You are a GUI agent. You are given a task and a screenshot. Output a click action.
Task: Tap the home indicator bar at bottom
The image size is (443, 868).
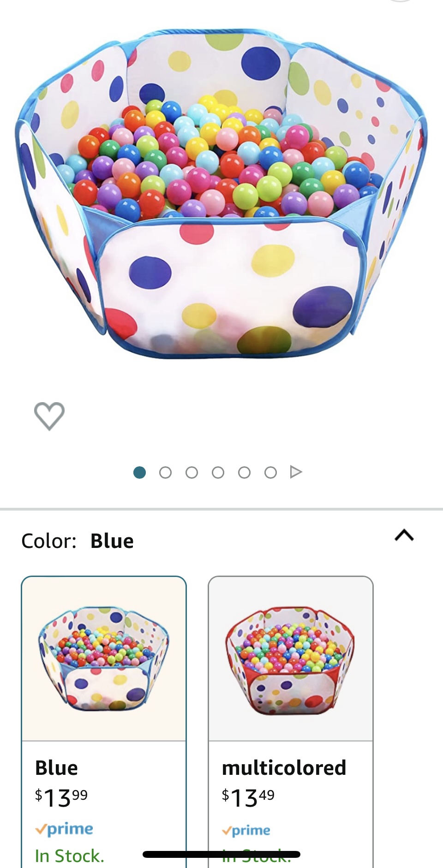(221, 854)
